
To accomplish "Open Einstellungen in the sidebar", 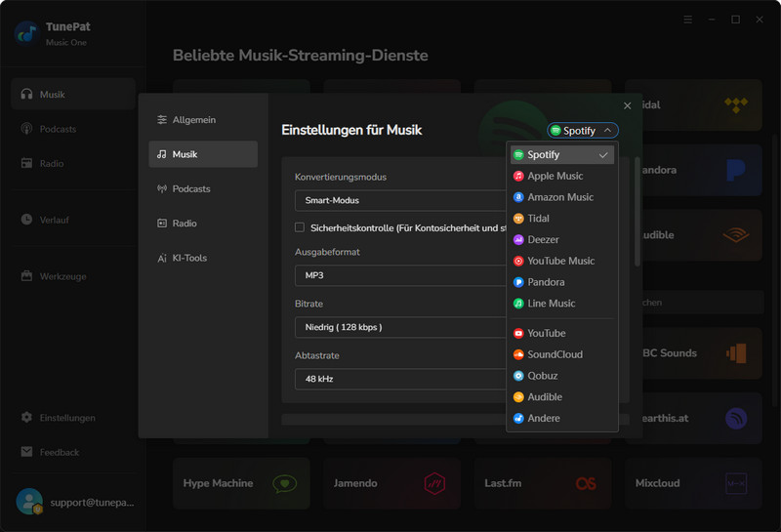I will pyautogui.click(x=73, y=418).
